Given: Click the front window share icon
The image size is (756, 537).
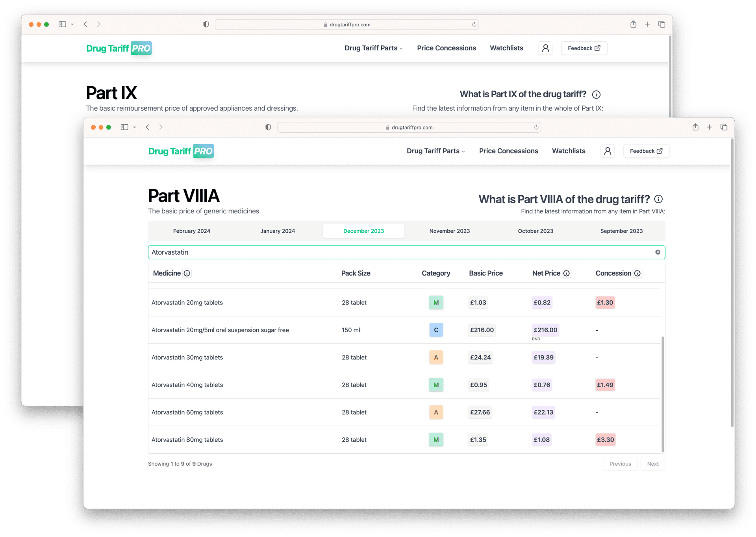Looking at the screenshot, I should (695, 127).
